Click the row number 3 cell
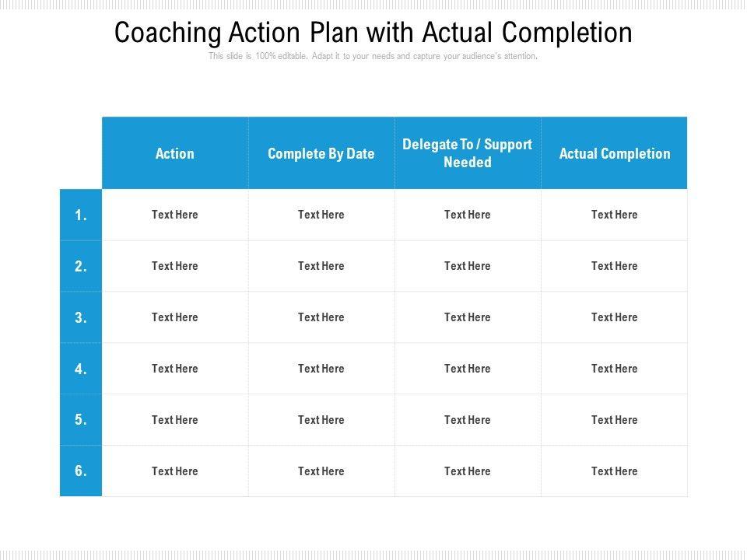Viewport: 747px width, 560px height. click(x=81, y=317)
